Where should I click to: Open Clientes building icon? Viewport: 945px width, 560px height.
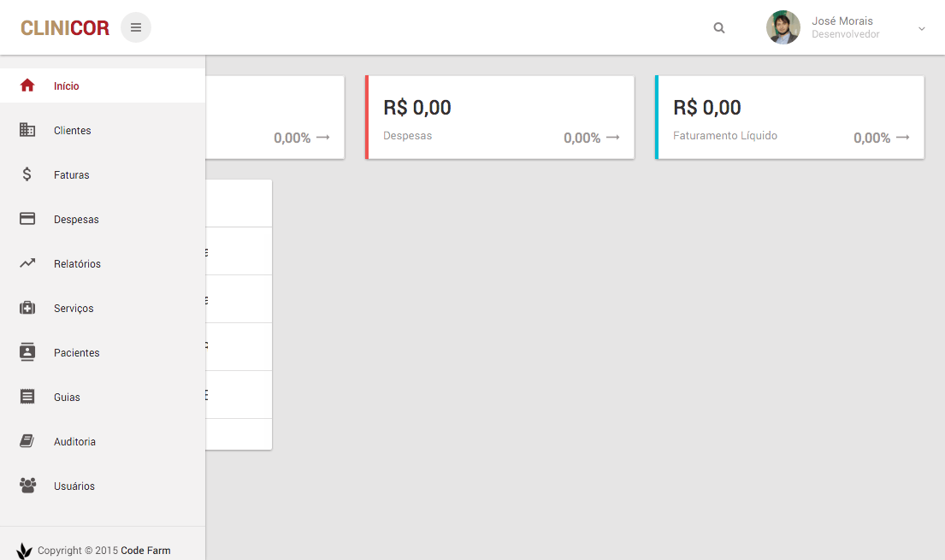[x=27, y=130]
